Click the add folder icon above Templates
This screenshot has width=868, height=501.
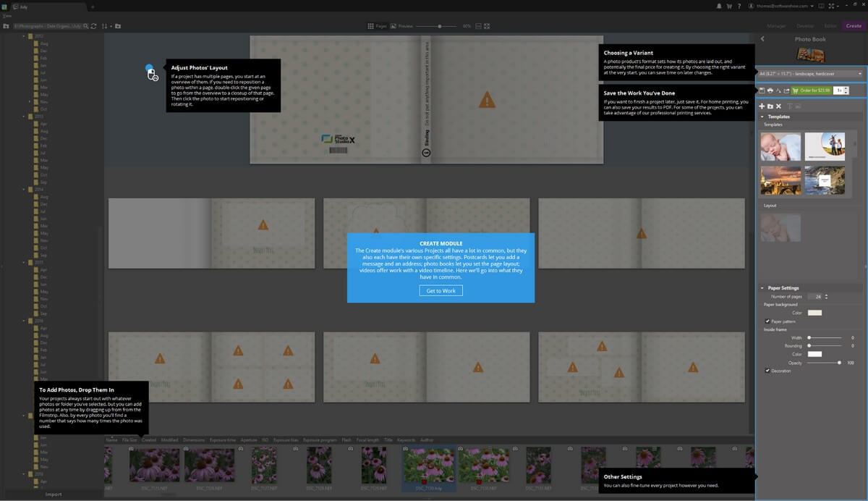click(x=770, y=106)
